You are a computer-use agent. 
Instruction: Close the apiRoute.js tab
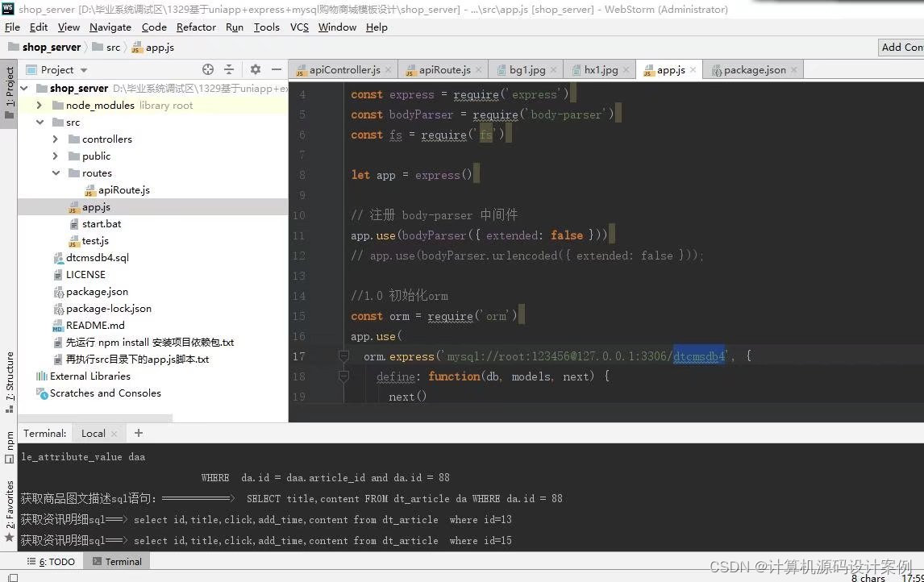coord(478,70)
